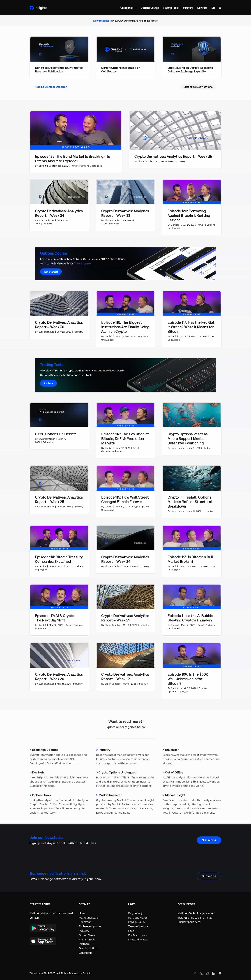Open the Podcast #125 thumbnail image
Image resolution: width=251 pixels, height=980 pixels.
coord(76,130)
